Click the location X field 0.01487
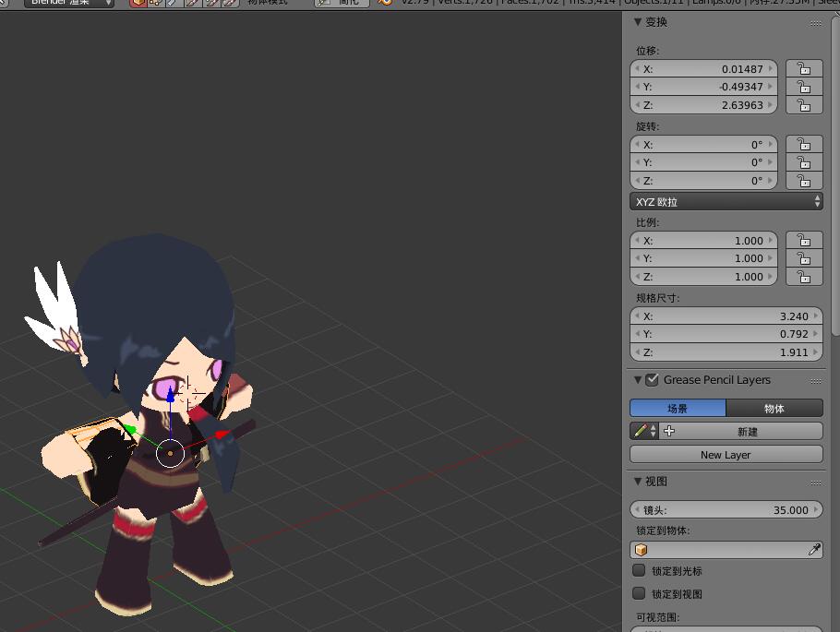The height and width of the screenshot is (632, 840). tap(703, 68)
